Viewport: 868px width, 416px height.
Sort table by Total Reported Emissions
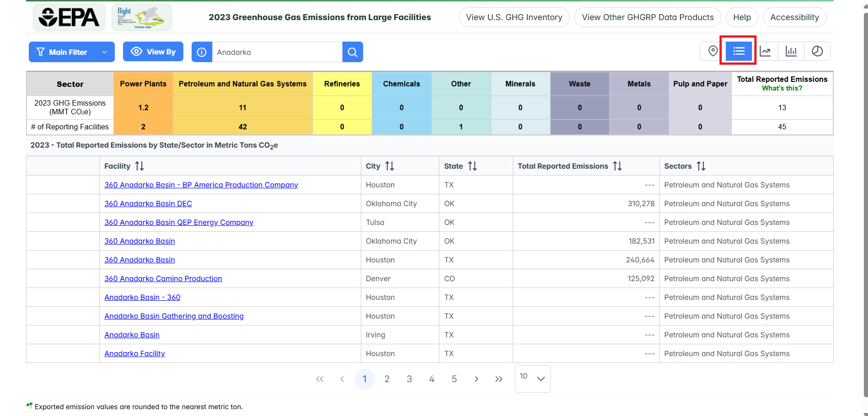point(617,166)
